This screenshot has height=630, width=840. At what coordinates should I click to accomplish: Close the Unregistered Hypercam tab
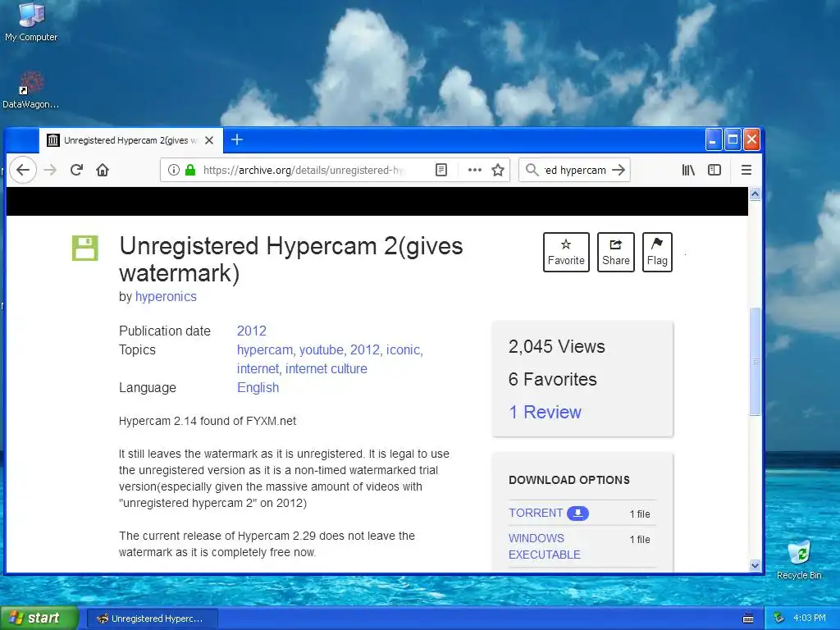209,140
